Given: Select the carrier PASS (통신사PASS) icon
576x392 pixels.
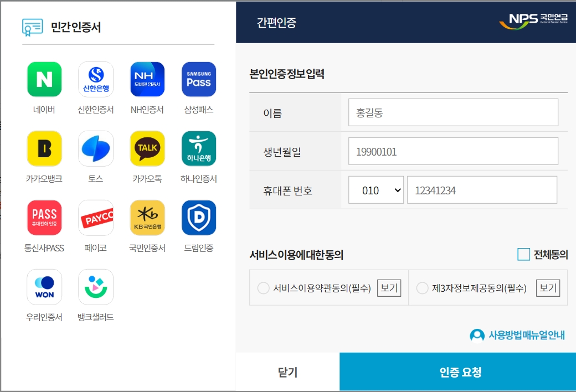Looking at the screenshot, I should 44,218.
